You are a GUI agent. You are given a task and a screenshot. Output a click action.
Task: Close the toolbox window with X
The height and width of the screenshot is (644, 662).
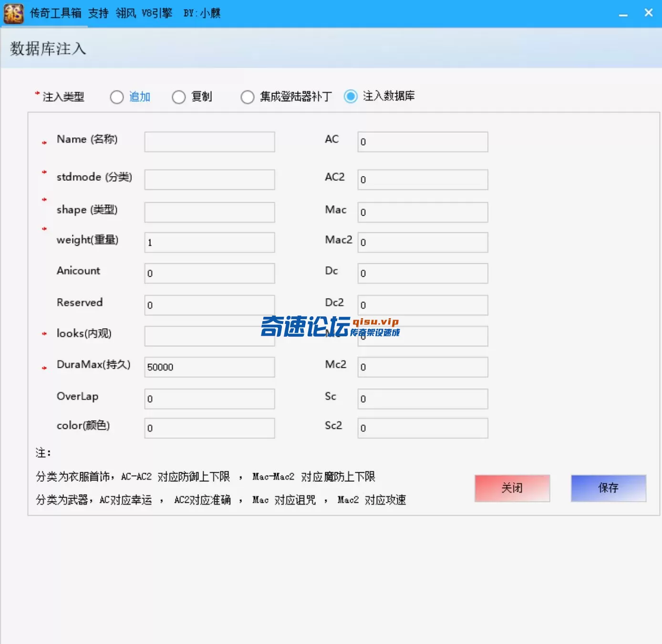pos(648,13)
